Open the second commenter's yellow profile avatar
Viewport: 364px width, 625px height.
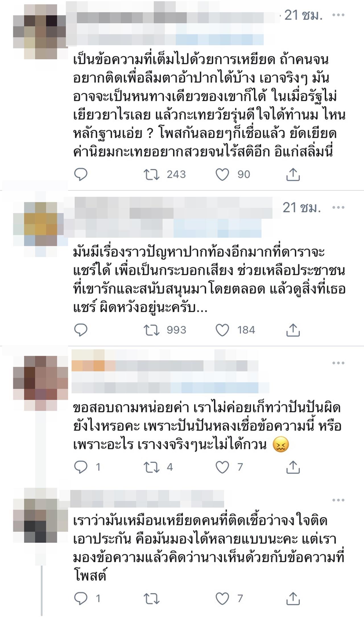pyautogui.click(x=40, y=225)
